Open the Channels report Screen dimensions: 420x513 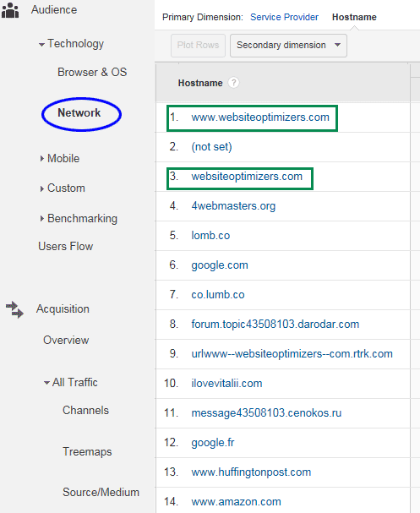[85, 410]
